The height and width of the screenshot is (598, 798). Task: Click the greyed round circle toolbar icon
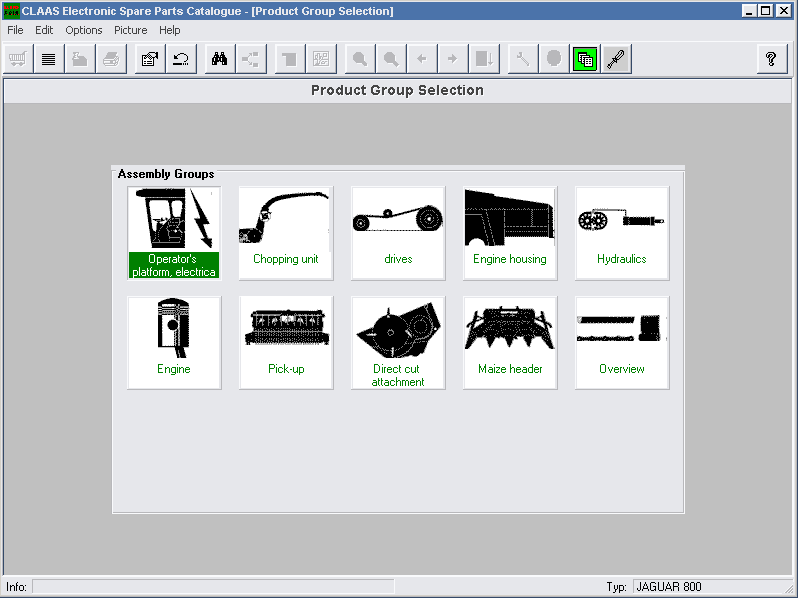tap(554, 59)
